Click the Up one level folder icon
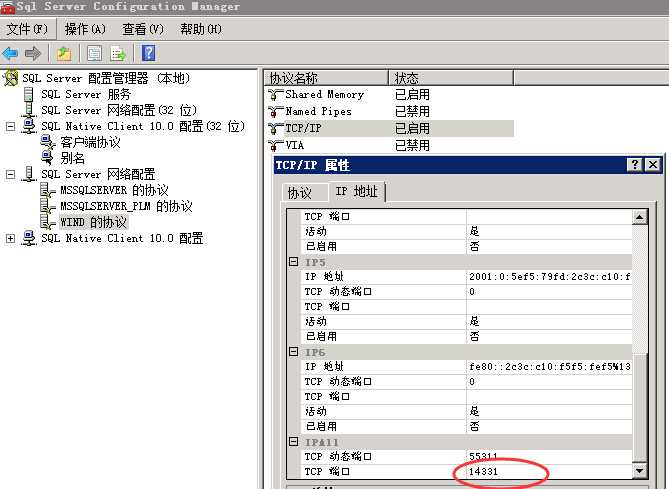The image size is (669, 489). pyautogui.click(x=64, y=53)
